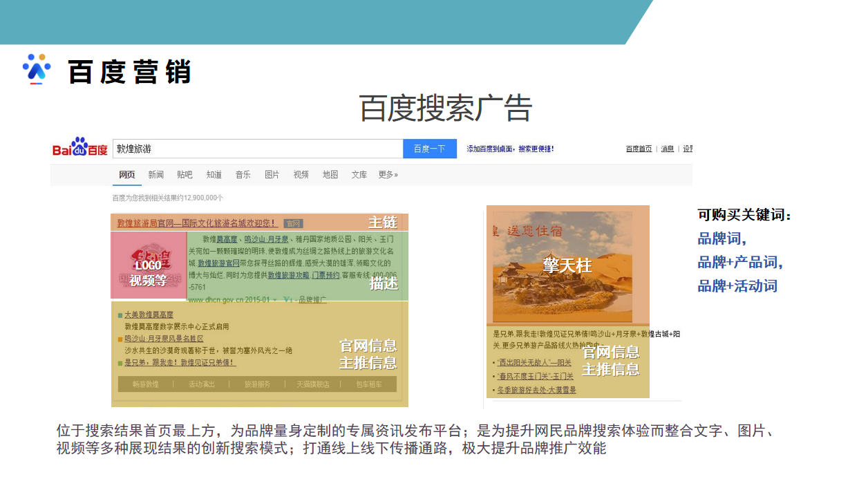Open the 贴吧 tab

click(185, 175)
